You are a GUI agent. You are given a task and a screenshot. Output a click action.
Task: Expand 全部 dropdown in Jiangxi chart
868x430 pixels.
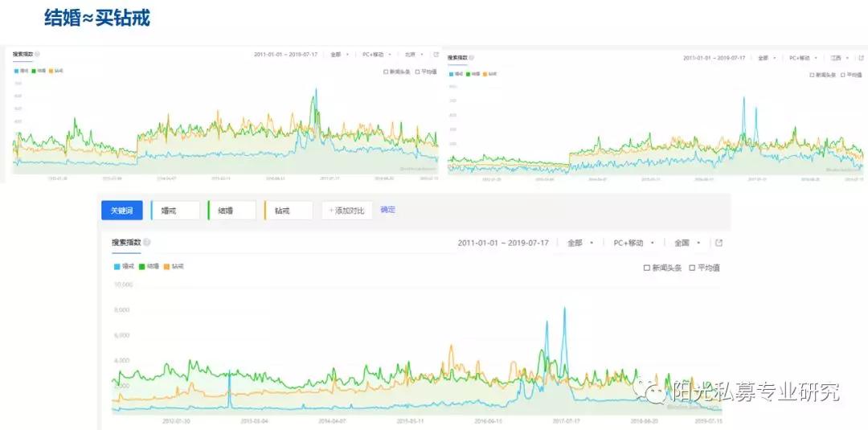pyautogui.click(x=767, y=58)
